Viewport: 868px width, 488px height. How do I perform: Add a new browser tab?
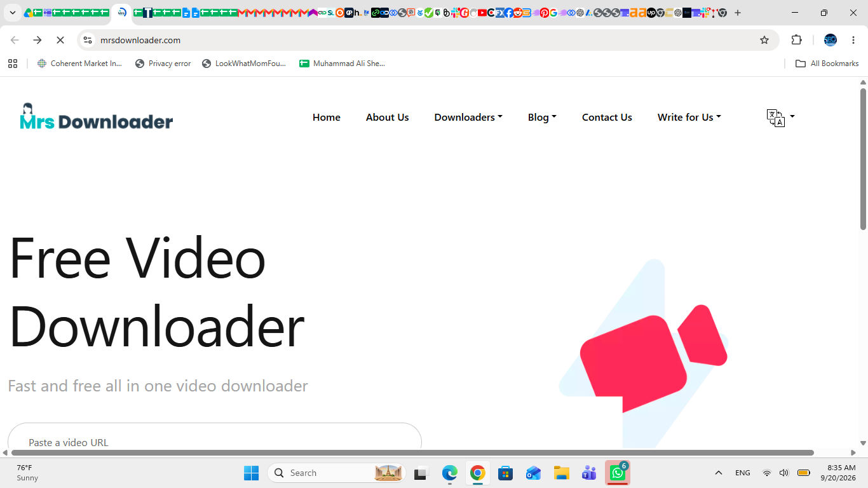[738, 13]
